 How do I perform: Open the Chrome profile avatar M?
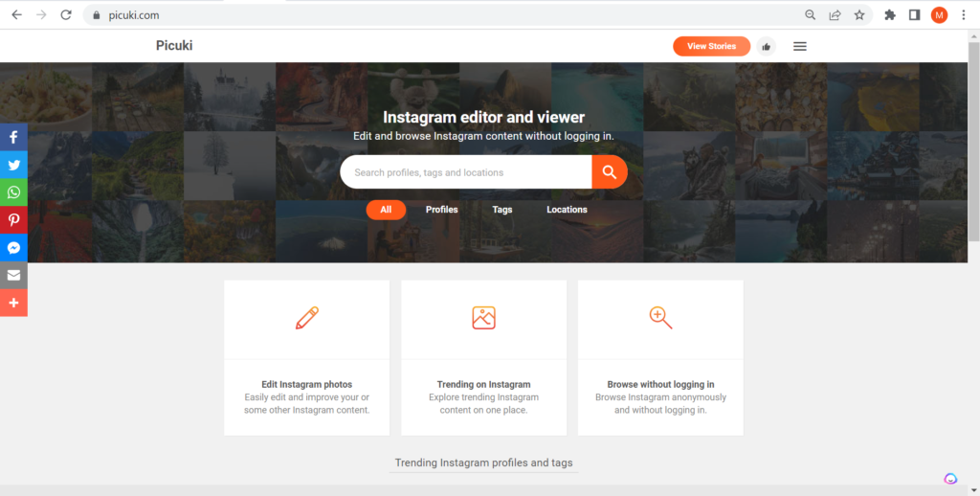tap(939, 15)
